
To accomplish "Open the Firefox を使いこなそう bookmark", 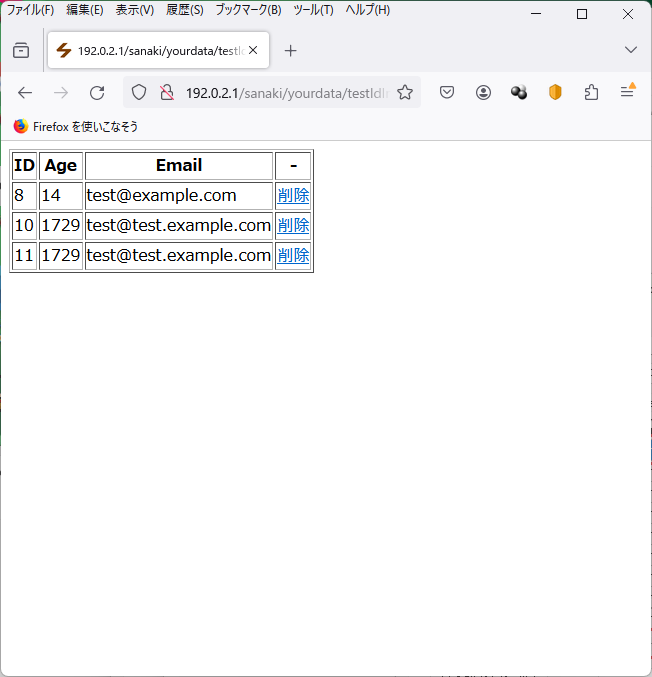I will [76, 127].
